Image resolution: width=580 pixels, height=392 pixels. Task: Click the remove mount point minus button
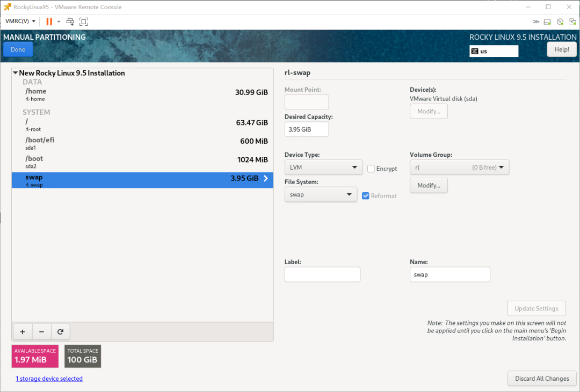42,332
